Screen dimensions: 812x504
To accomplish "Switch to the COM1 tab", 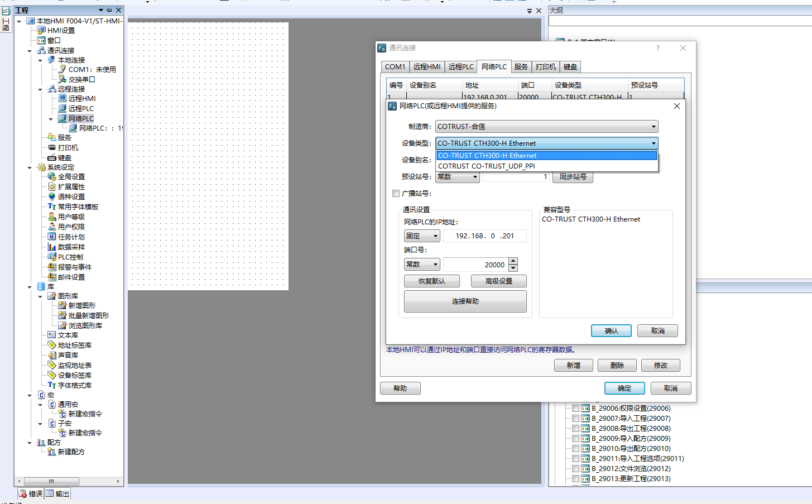I will [x=395, y=67].
